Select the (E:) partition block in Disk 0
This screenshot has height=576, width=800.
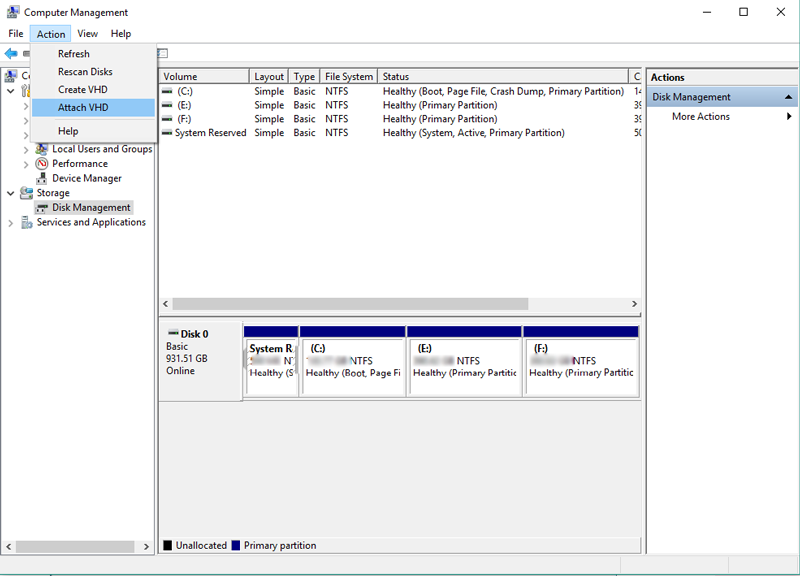coord(464,366)
